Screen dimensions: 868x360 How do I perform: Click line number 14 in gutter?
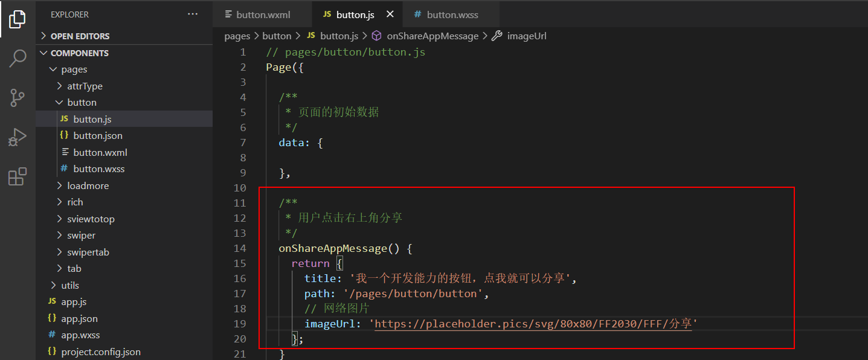[240, 248]
